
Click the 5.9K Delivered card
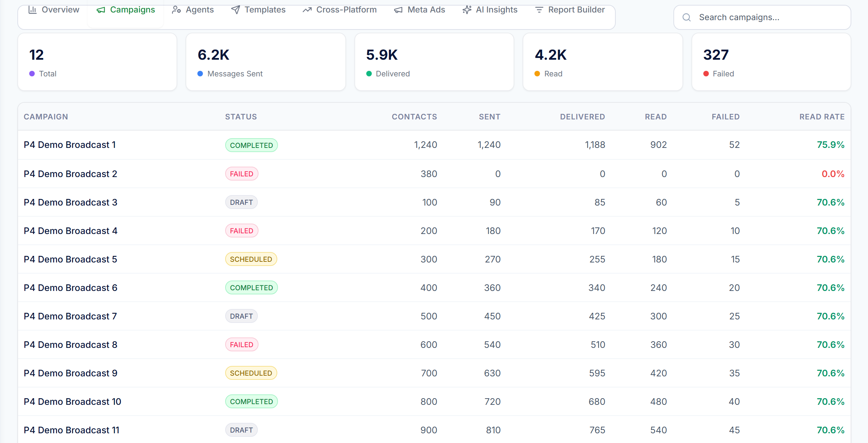point(434,62)
